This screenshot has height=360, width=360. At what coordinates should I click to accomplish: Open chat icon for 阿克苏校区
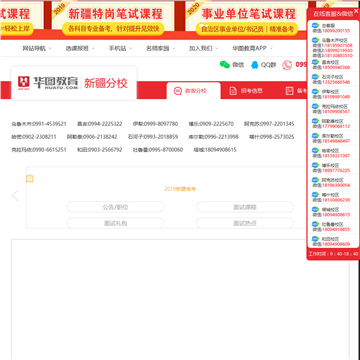(315, 180)
